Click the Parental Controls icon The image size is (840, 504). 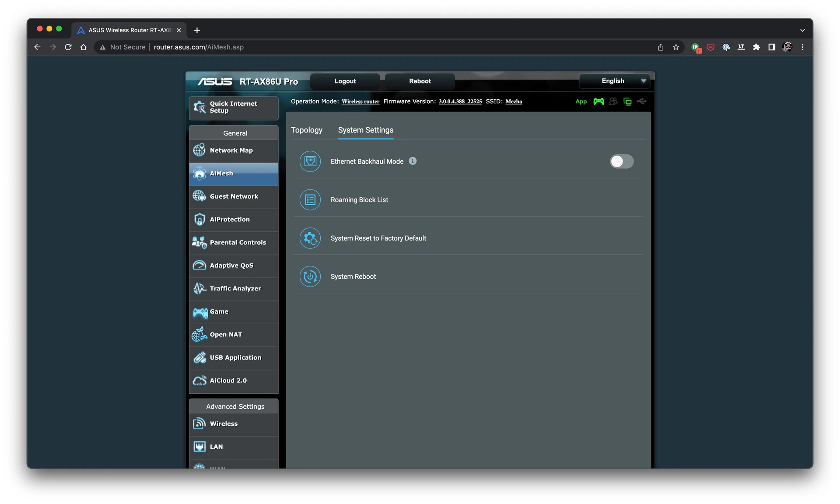point(199,242)
